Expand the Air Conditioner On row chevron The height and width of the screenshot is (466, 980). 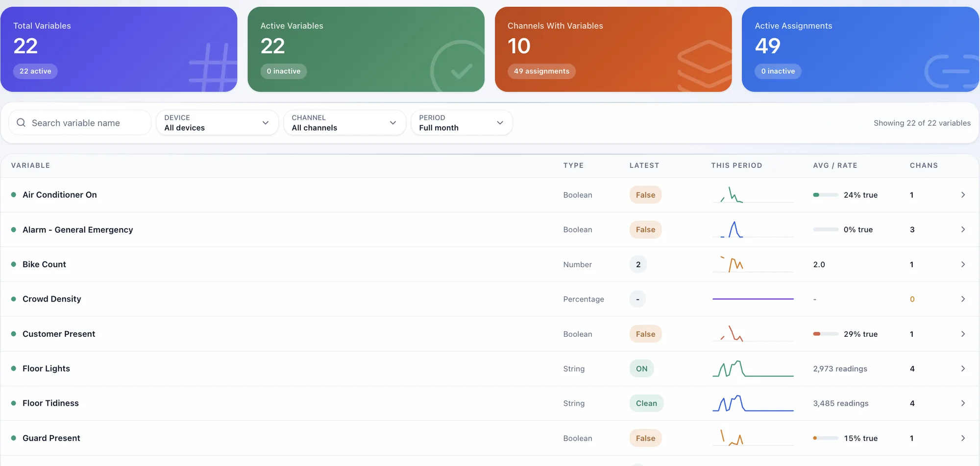coord(963,195)
